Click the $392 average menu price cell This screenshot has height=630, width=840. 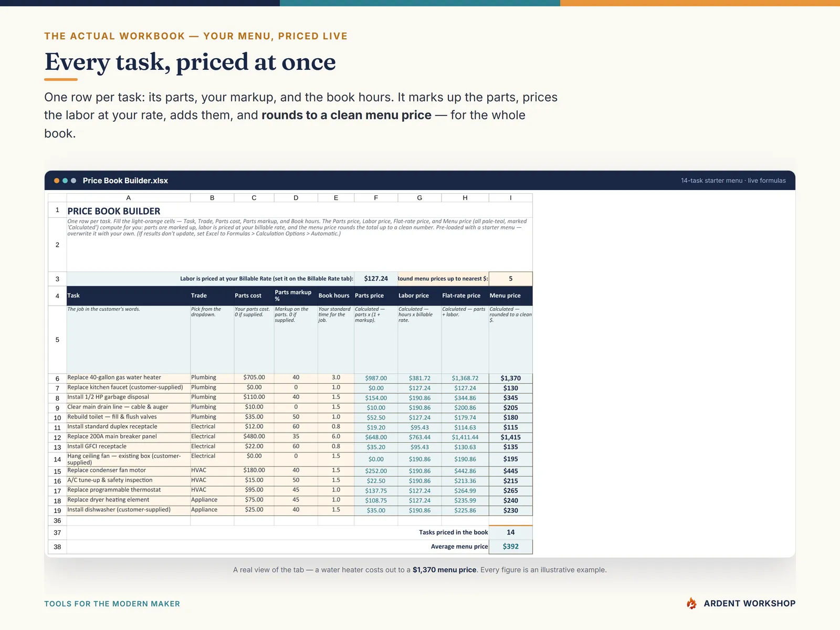coord(510,547)
